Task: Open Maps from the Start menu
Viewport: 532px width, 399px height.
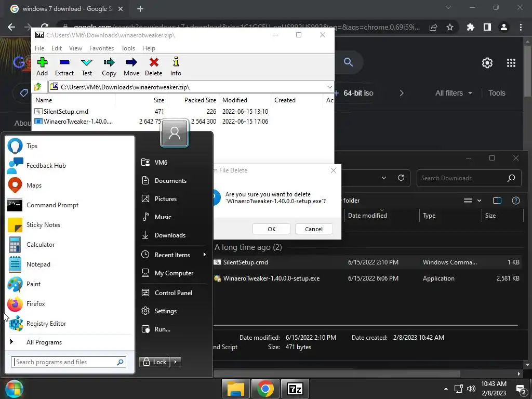Action: 70,185
